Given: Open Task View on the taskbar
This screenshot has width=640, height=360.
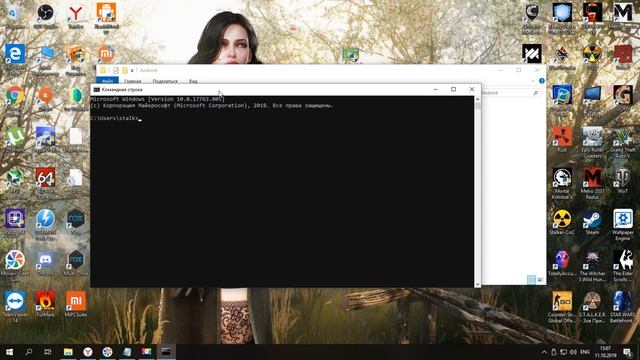Looking at the screenshot, I should [x=48, y=352].
